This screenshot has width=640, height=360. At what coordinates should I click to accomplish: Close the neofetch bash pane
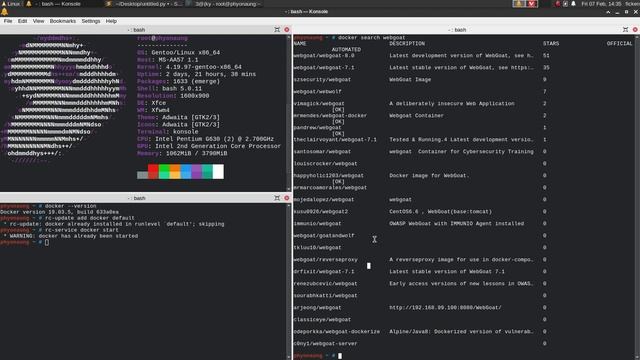(287, 29)
